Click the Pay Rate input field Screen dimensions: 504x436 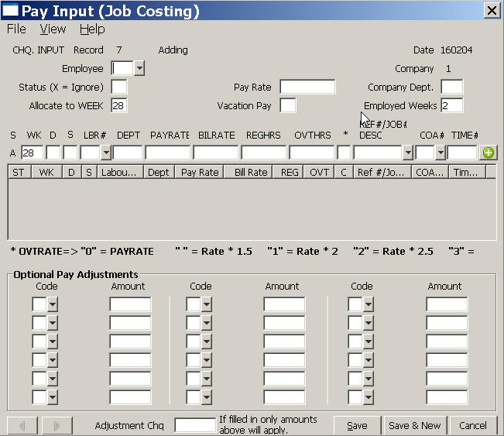[307, 87]
